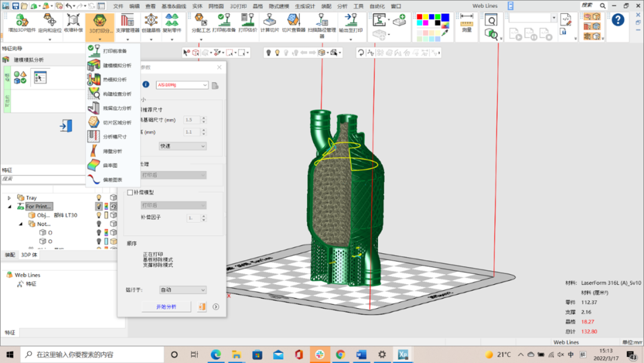Open the 编辑 menu
This screenshot has width=644, height=363.
click(x=134, y=6)
